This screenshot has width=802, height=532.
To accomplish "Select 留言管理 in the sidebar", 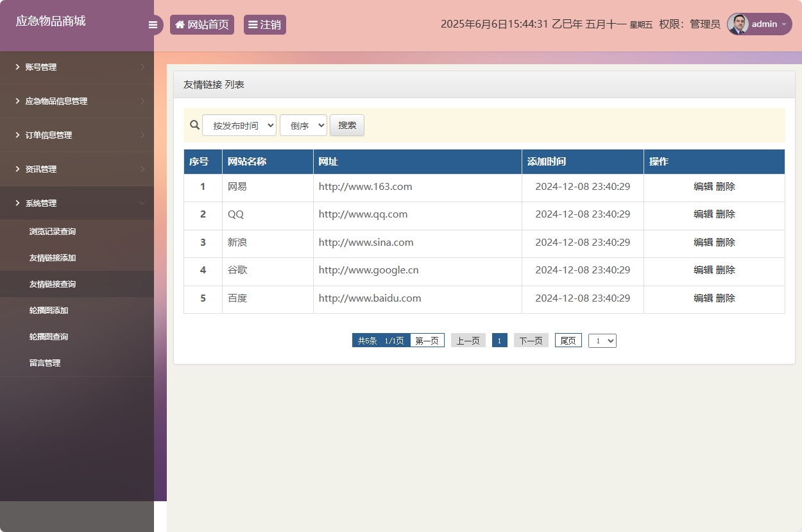I will (x=45, y=363).
